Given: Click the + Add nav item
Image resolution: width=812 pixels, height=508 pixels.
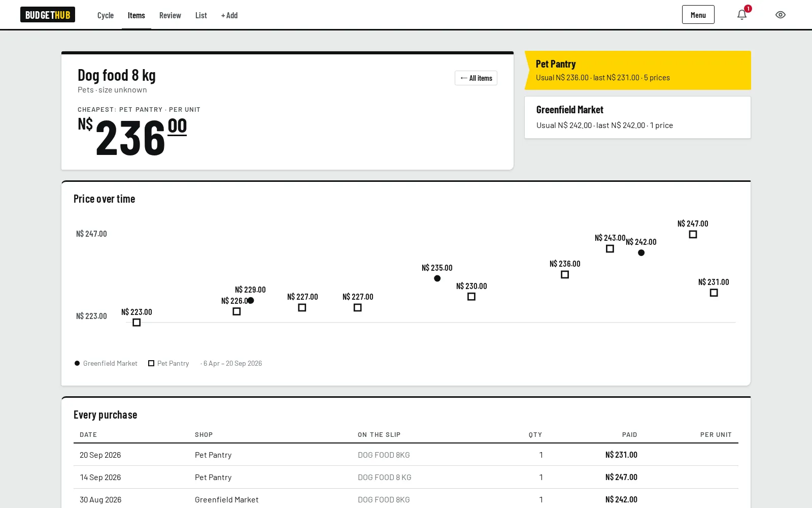Looking at the screenshot, I should pyautogui.click(x=229, y=15).
